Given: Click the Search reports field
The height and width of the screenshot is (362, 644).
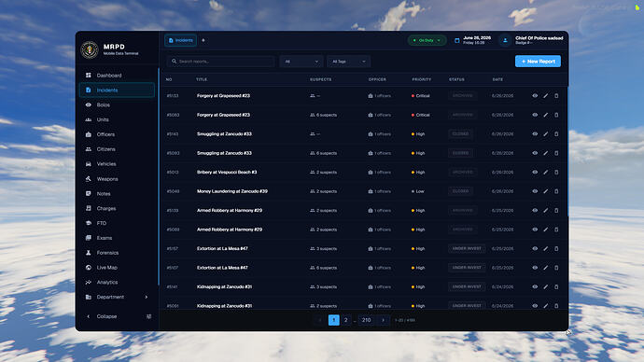Looking at the screenshot, I should (x=221, y=62).
